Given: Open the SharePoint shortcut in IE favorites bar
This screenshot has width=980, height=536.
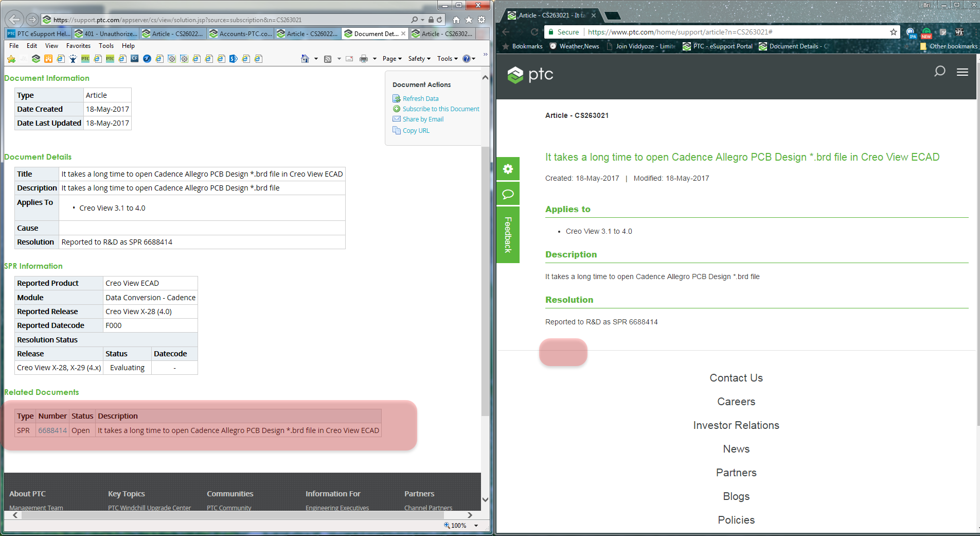Looking at the screenshot, I should 233,59.
